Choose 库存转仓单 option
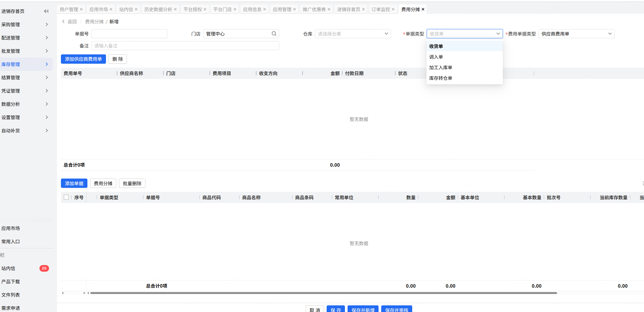 [441, 78]
